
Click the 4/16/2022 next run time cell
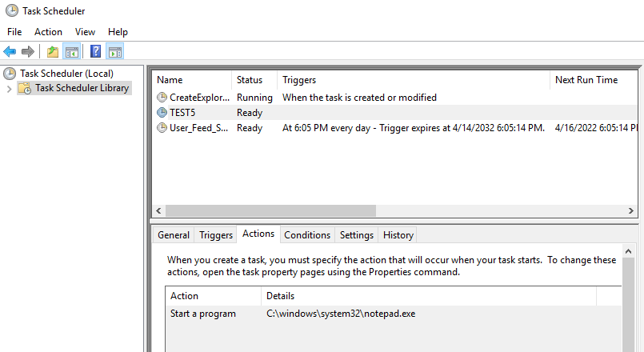click(x=595, y=128)
